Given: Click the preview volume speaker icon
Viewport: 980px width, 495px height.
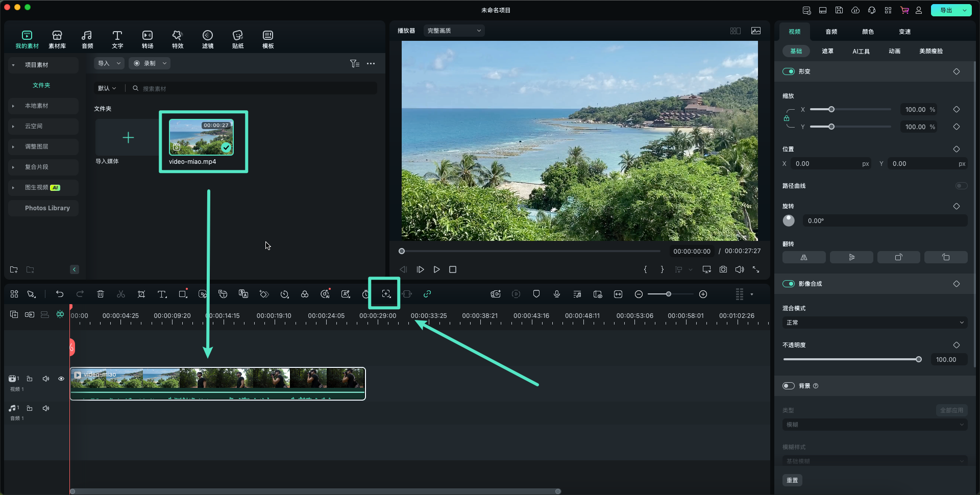Looking at the screenshot, I should point(740,269).
